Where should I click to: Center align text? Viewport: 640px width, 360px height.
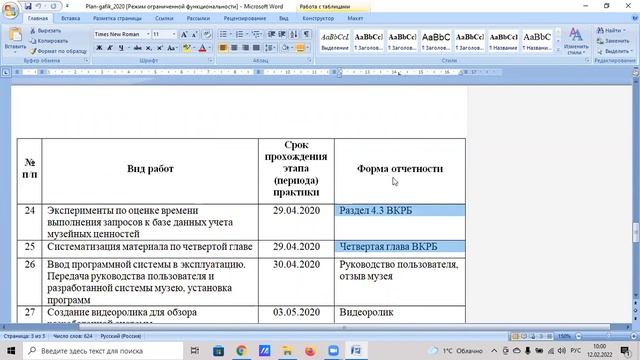point(234,48)
